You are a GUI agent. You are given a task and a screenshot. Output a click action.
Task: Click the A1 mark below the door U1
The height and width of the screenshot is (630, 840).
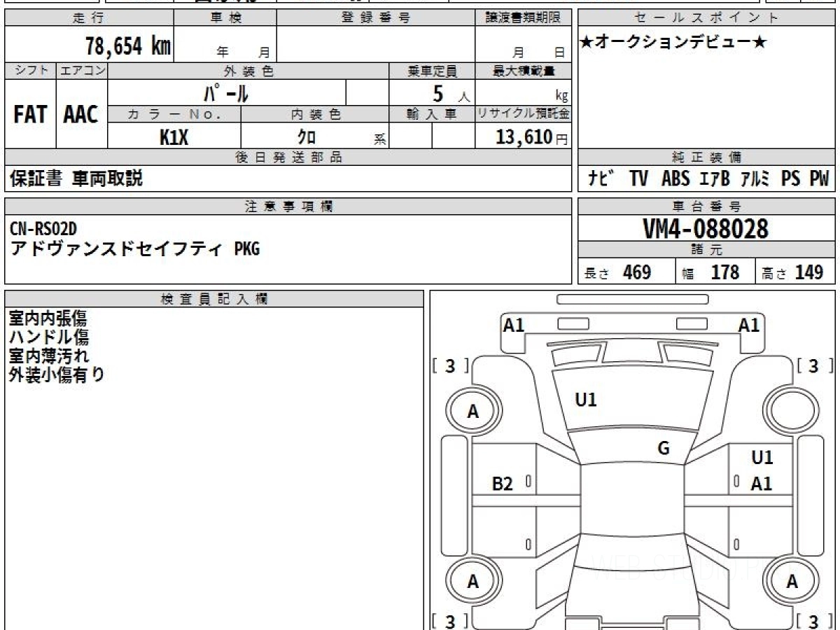coord(762,484)
